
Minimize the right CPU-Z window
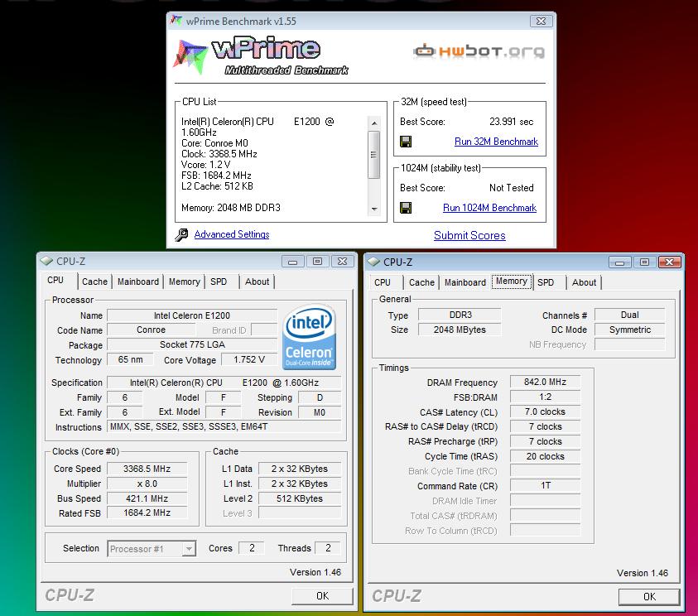pyautogui.click(x=619, y=262)
